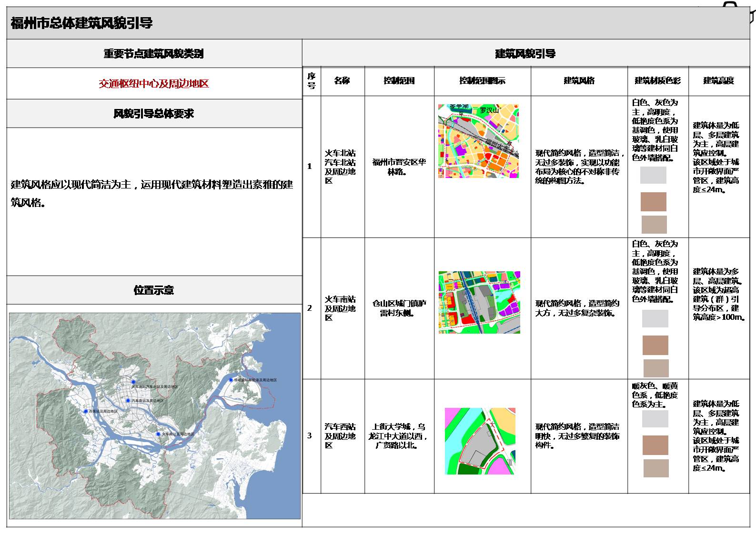Click the 建筑风貌引导 section header
Viewport: 756px width, 534px height.
(525, 54)
